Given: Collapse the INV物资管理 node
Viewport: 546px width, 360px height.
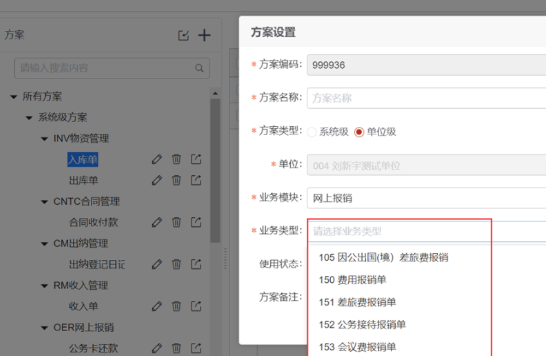Looking at the screenshot, I should click(44, 139).
